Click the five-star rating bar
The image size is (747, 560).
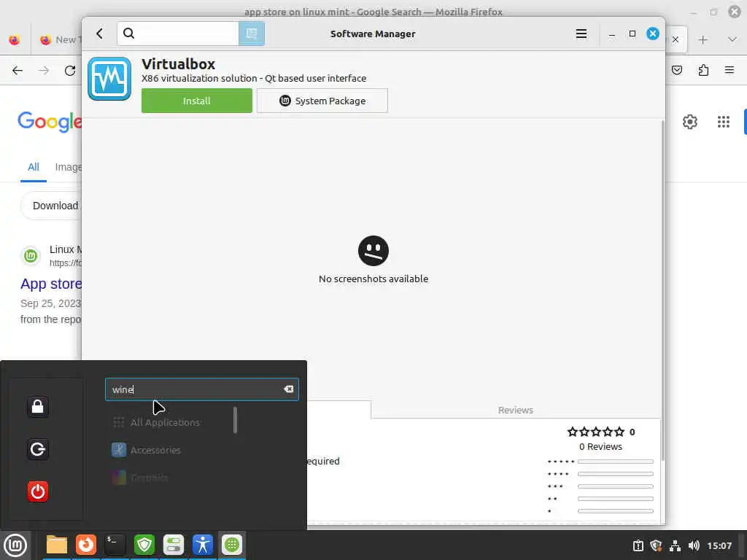coord(616,462)
